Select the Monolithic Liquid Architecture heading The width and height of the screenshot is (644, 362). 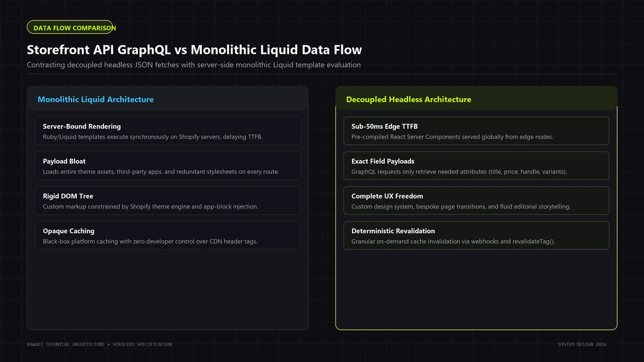pyautogui.click(x=96, y=99)
